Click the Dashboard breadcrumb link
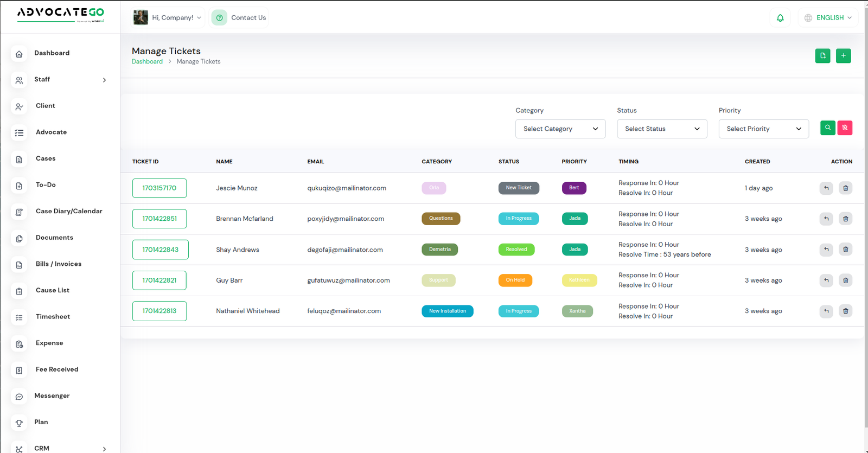Screen dimensions: 868x453 click(147, 62)
